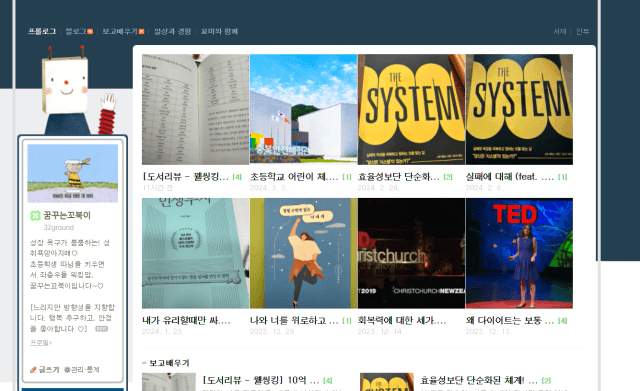Open post title 효율성보단 단순화... in grid
The width and height of the screenshot is (640, 391).
pos(399,177)
